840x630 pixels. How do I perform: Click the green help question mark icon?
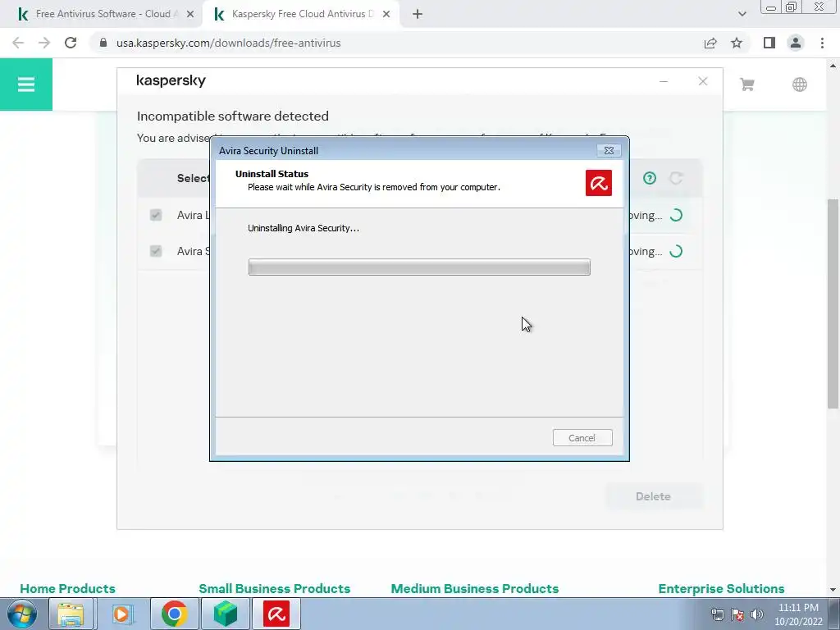pyautogui.click(x=650, y=178)
